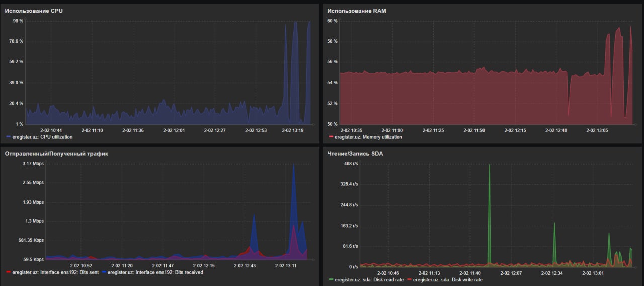Viewport: 644px width, 286px height.
Task: Click the highest blue Bits received peak
Action: 294,166
